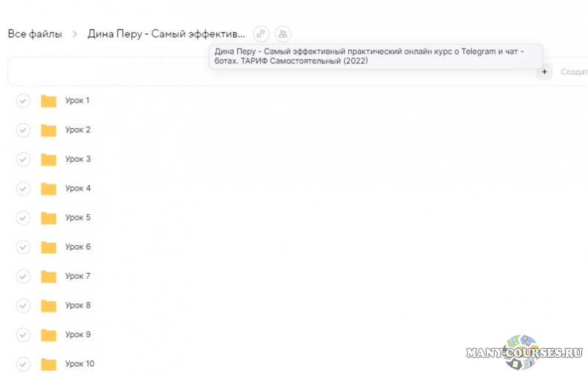Select the Урок 1 checkbox
The image size is (588, 376).
click(24, 101)
